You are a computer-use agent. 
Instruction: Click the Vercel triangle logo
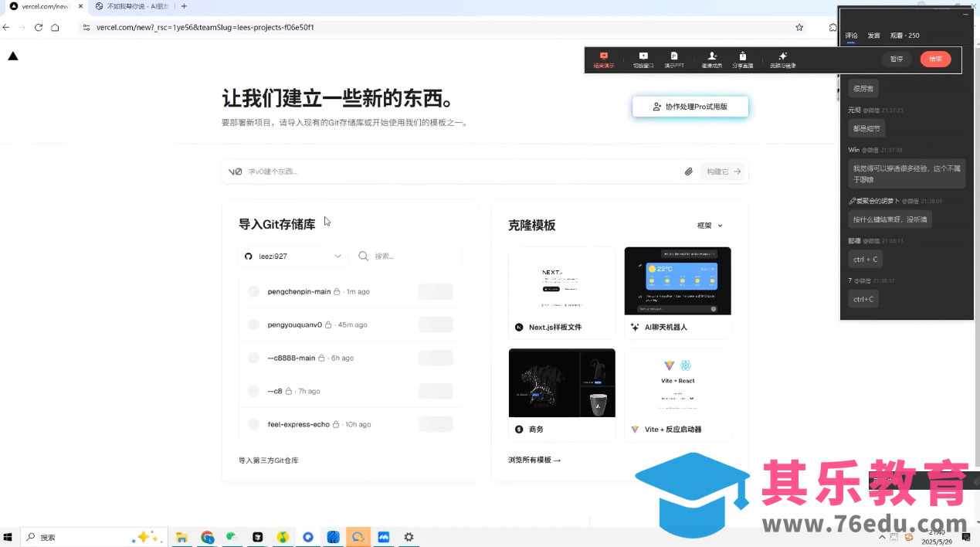[13, 56]
